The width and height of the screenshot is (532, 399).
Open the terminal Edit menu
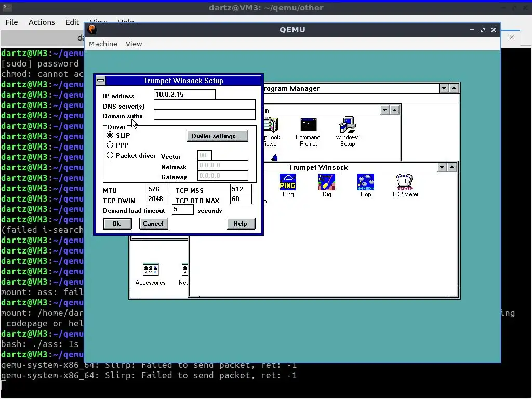point(72,22)
